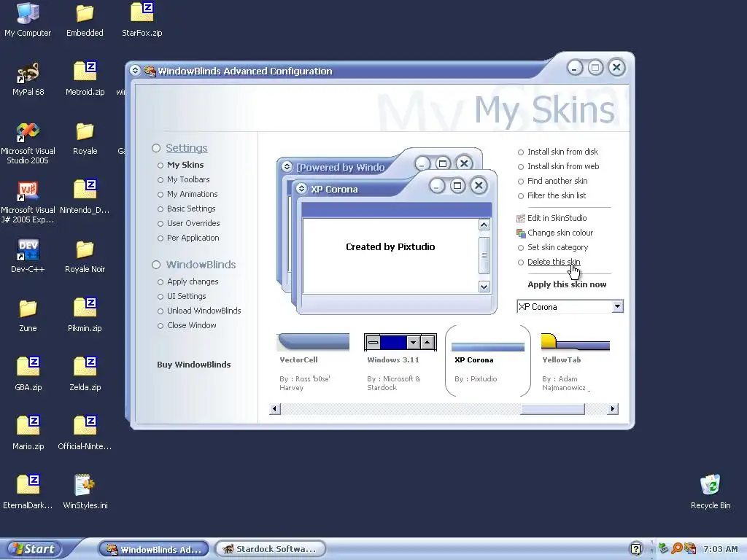The image size is (747, 560).
Task: Open Zelda.zip archive icon
Action: [85, 374]
